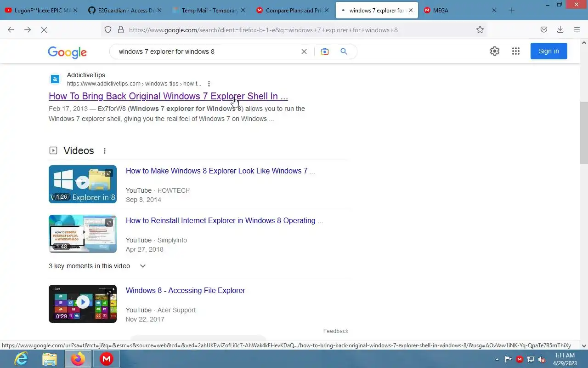This screenshot has width=588, height=368.
Task: Open File Explorer from taskbar
Action: click(50, 359)
